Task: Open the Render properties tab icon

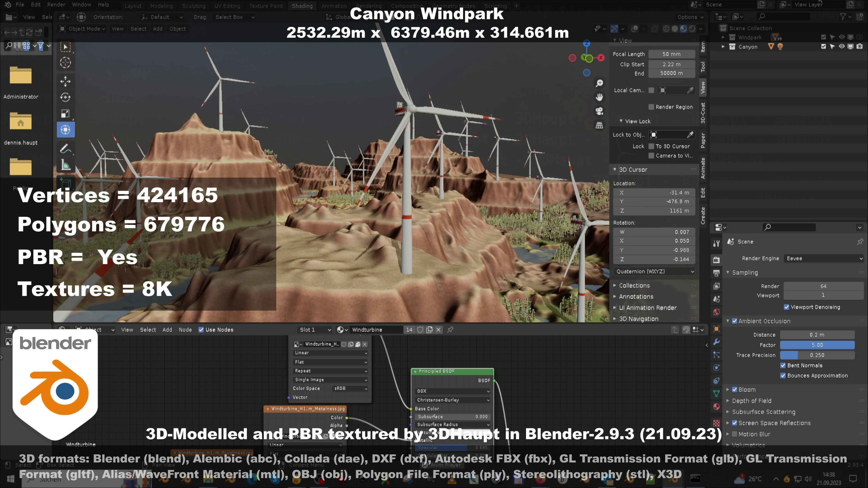Action: (x=716, y=260)
